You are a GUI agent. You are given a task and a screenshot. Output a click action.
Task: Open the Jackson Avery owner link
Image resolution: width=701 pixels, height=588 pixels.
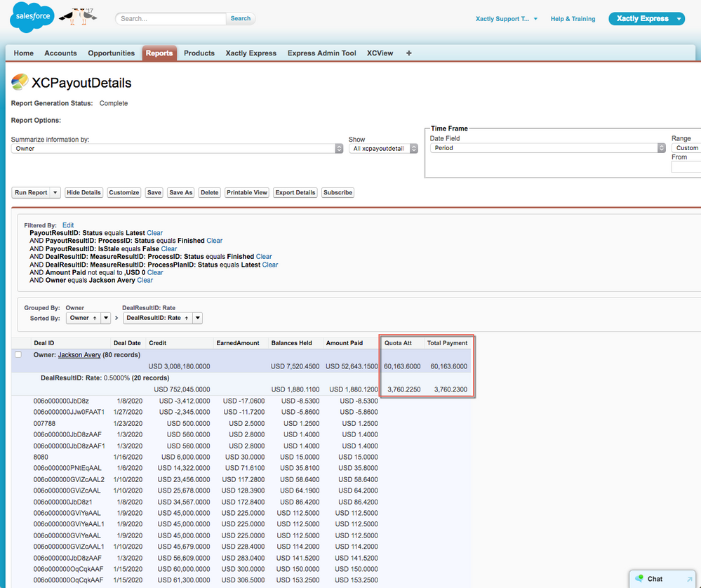(x=79, y=355)
